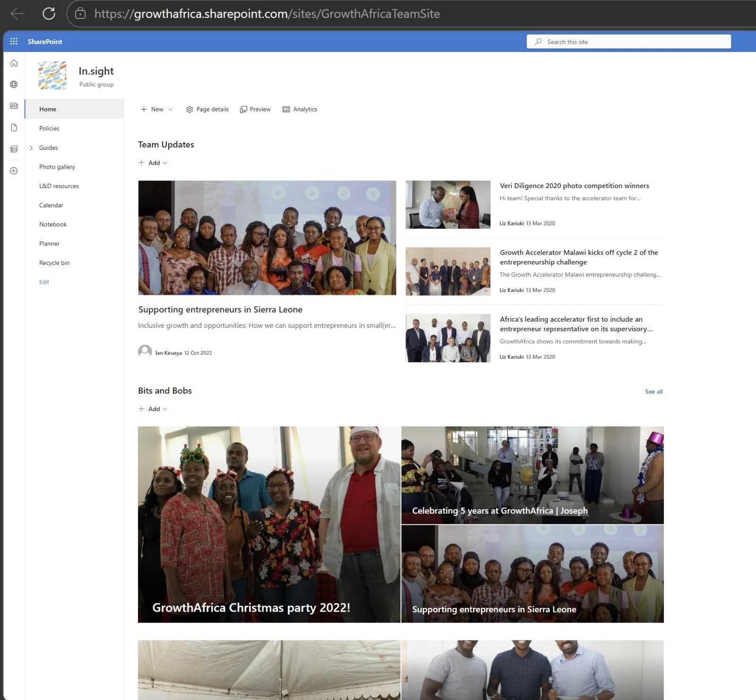Open the Africa's leading accelerator thumbnail
The image size is (756, 700).
pyautogui.click(x=448, y=338)
